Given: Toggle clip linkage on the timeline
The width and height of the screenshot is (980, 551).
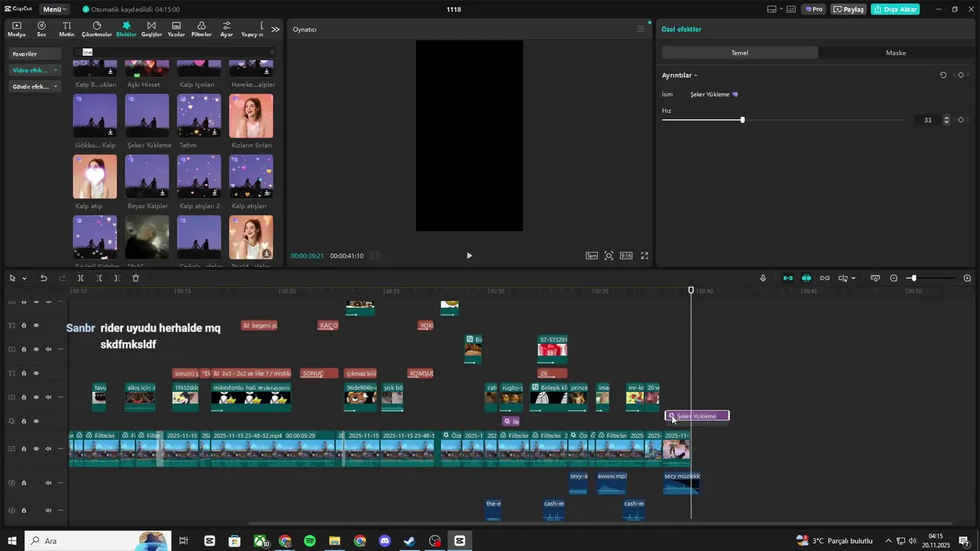Looking at the screenshot, I should click(825, 278).
